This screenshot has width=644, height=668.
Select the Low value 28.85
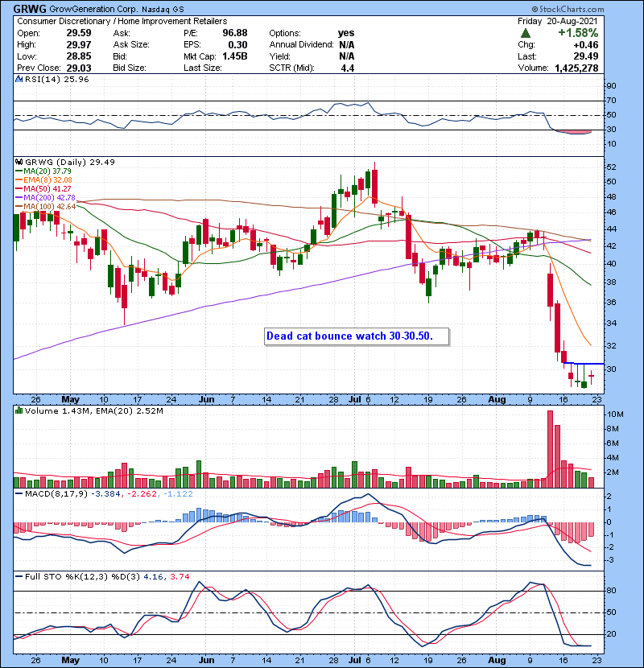79,56
